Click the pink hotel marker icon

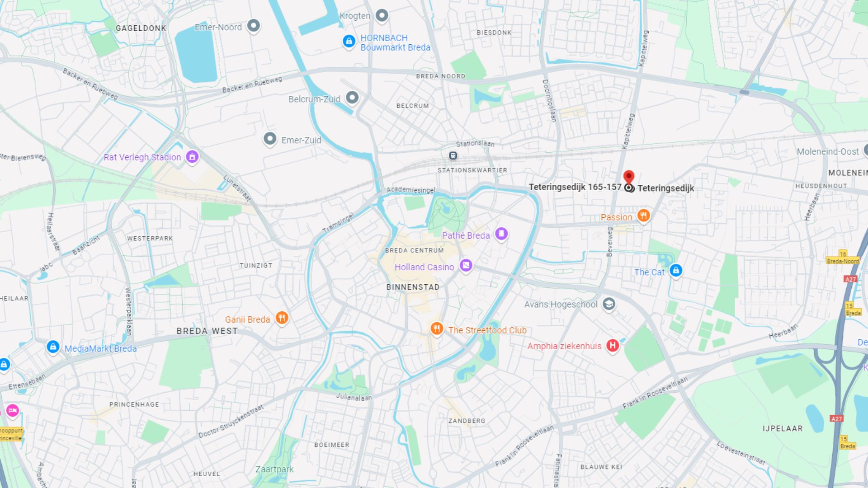tap(13, 411)
